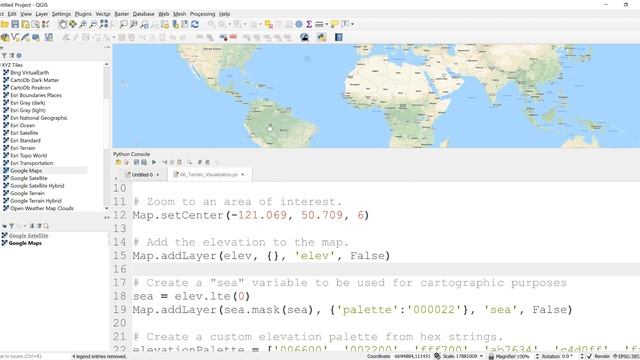The width and height of the screenshot is (640, 360).
Task: Select Google Satellite layer in Layers panel
Action: (x=29, y=236)
